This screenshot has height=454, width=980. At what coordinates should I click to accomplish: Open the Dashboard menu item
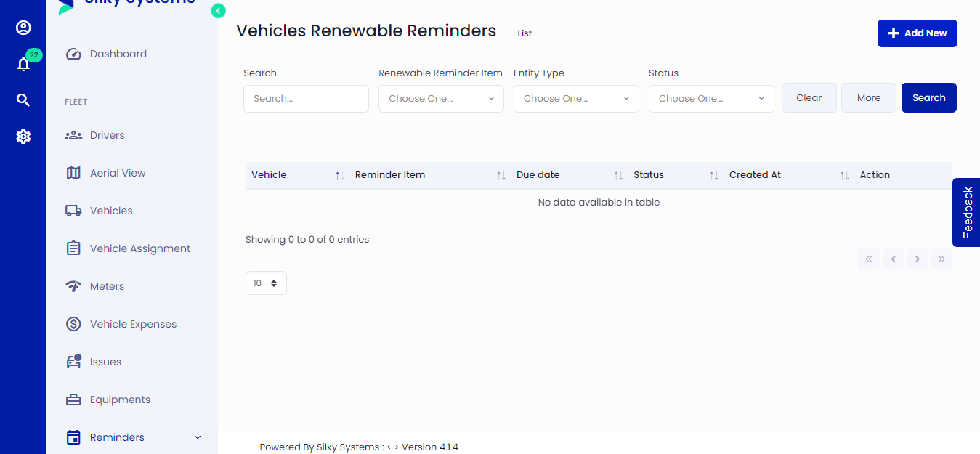point(117,53)
